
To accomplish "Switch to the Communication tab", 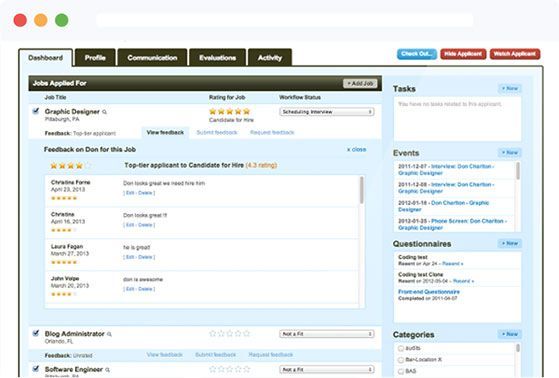I will (152, 58).
